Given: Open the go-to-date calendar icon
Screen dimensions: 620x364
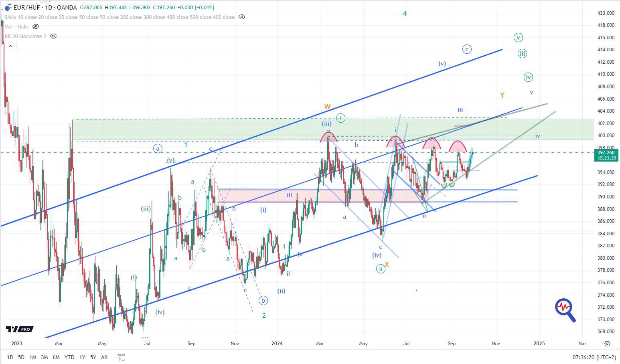Looking at the screenshot, I should tap(122, 357).
